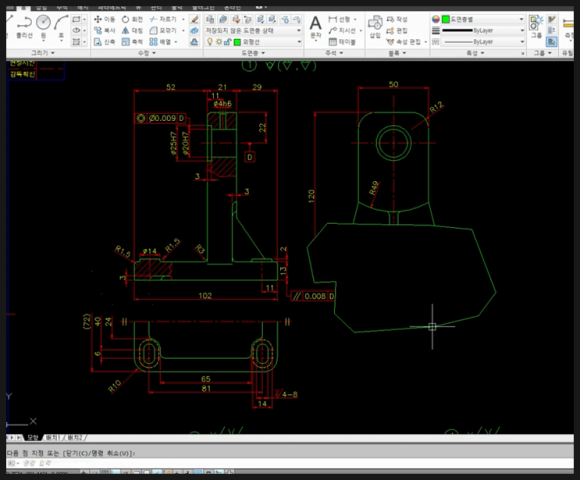Click the Create block (작성) button
Viewport: 580px width, 480px height.
pos(397,19)
